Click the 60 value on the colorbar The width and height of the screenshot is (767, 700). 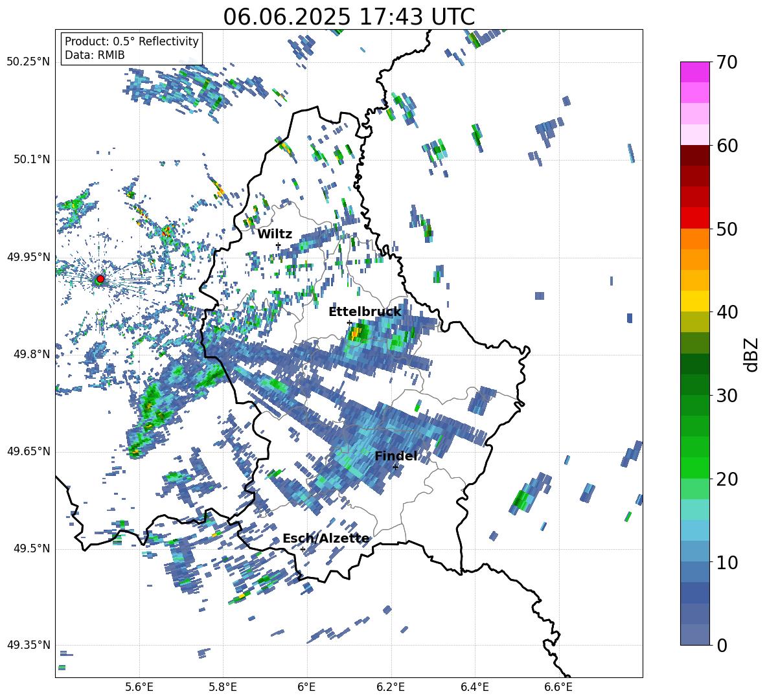(727, 146)
